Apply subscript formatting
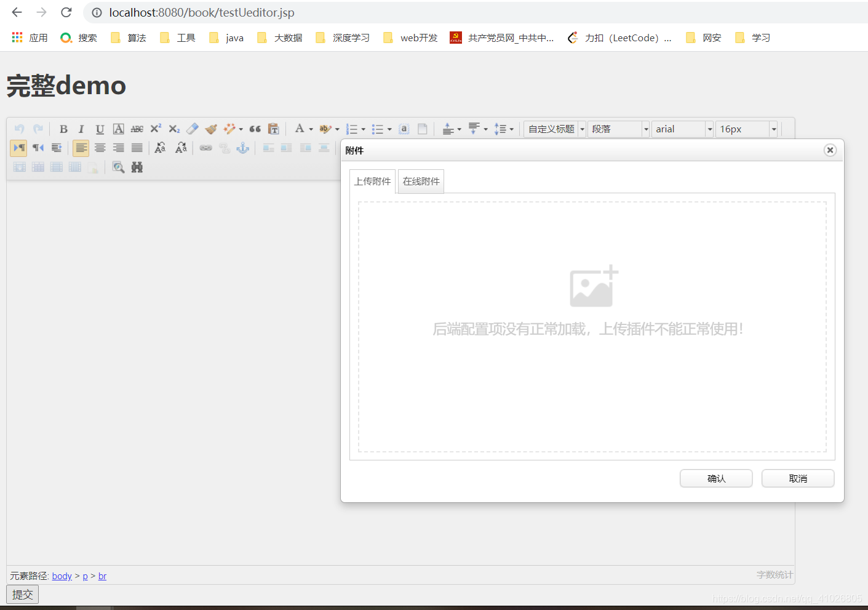This screenshot has width=868, height=610. 174,129
